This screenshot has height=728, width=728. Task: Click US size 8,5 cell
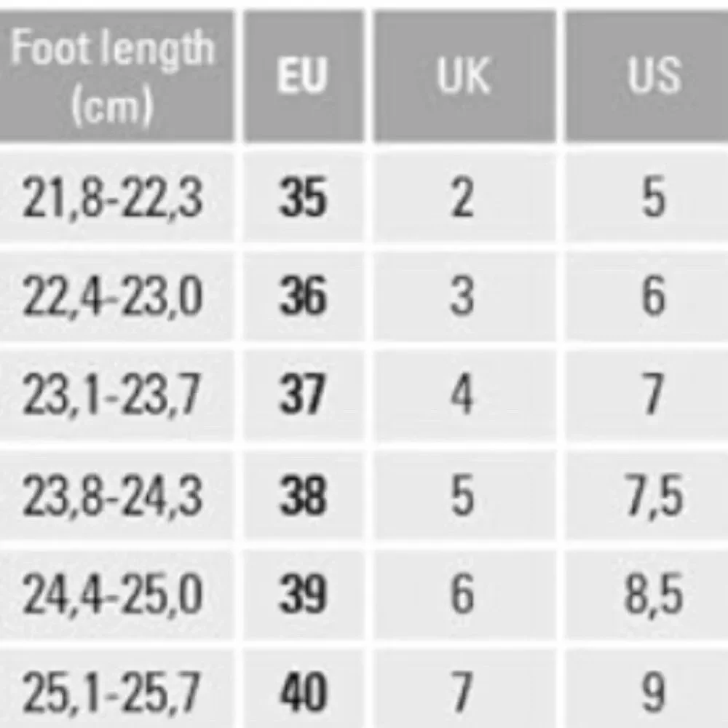(x=646, y=594)
